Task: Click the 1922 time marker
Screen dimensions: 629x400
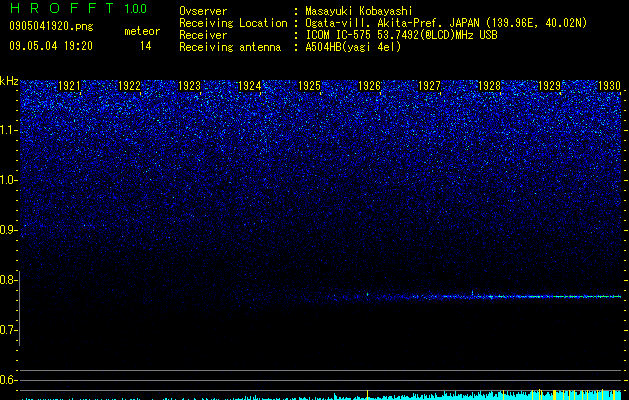Action: click(129, 86)
